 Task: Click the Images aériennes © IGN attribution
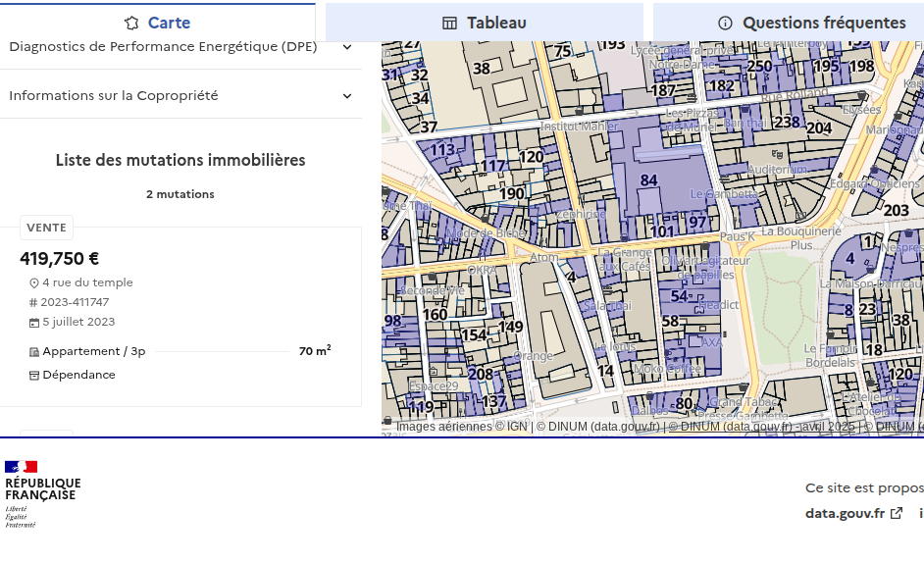(x=461, y=427)
